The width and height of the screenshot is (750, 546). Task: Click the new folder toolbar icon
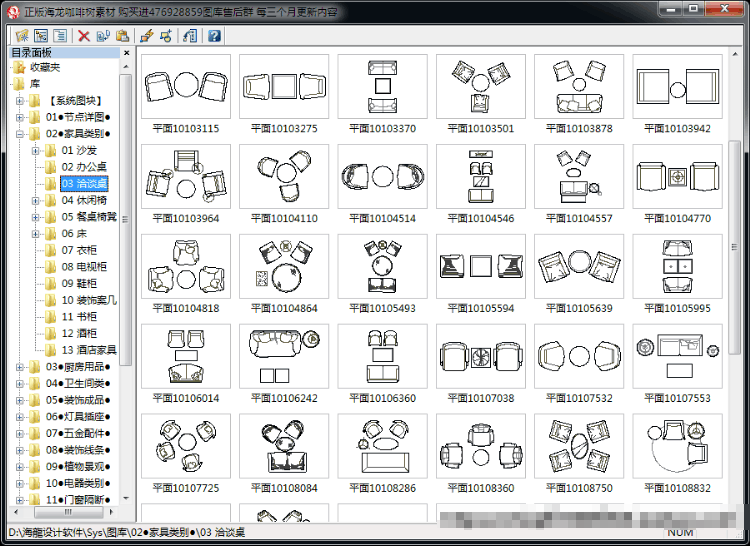[x=22, y=36]
